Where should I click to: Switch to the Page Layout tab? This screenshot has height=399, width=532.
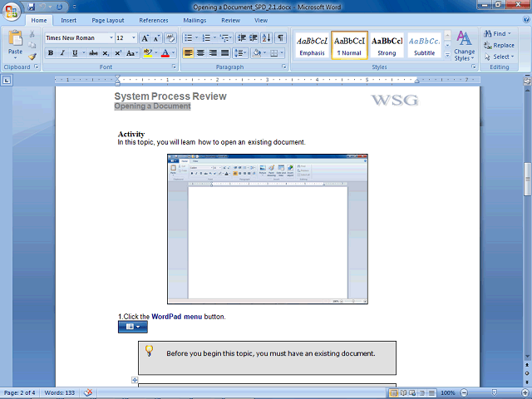pyautogui.click(x=108, y=20)
